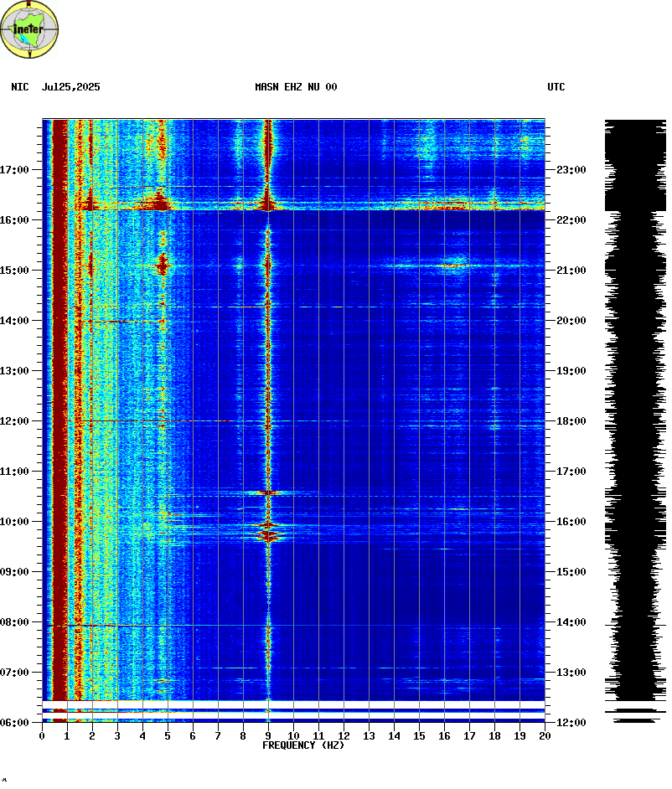This screenshot has height=789, width=672.
Task: Click frequency axis tick label '8'
Action: pyautogui.click(x=243, y=736)
